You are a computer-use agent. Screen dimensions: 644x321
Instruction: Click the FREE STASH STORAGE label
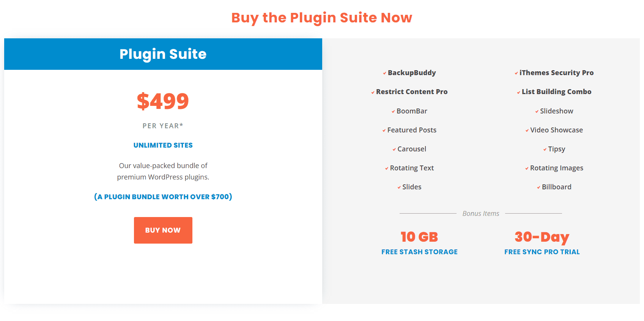tap(419, 252)
